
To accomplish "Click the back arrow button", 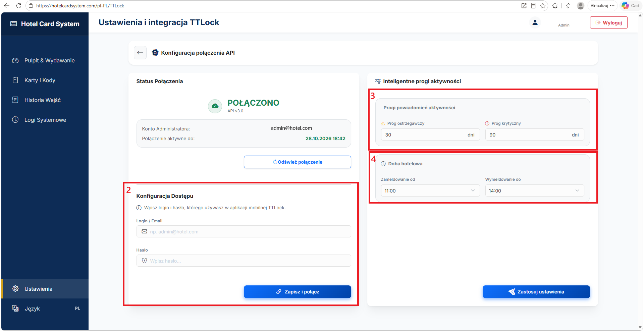I will point(140,53).
